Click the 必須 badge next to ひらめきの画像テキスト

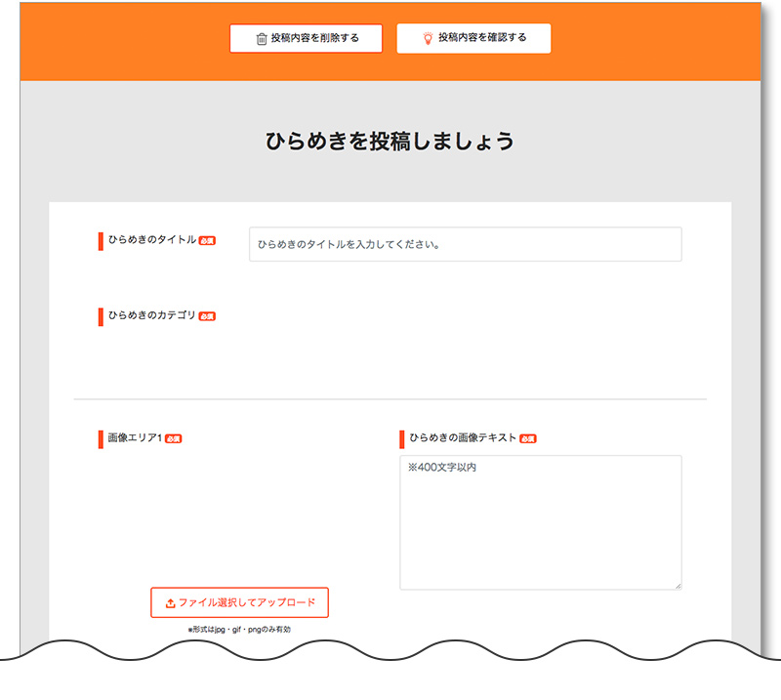tap(528, 438)
